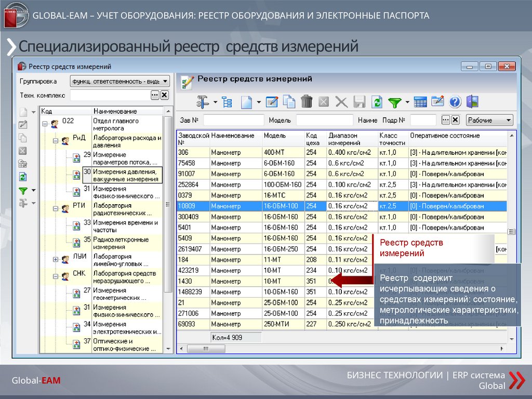Clear the Техн. комплекс field with X button
The image size is (532, 399).
164,95
